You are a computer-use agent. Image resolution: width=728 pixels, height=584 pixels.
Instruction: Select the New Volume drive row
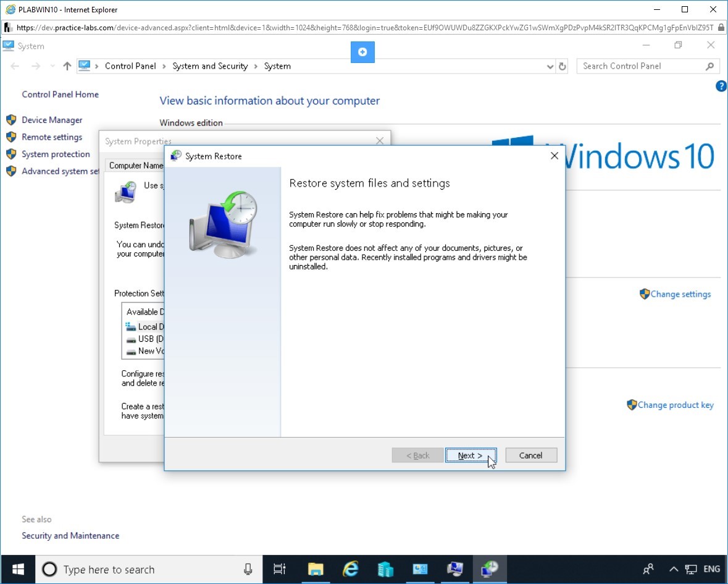click(144, 351)
